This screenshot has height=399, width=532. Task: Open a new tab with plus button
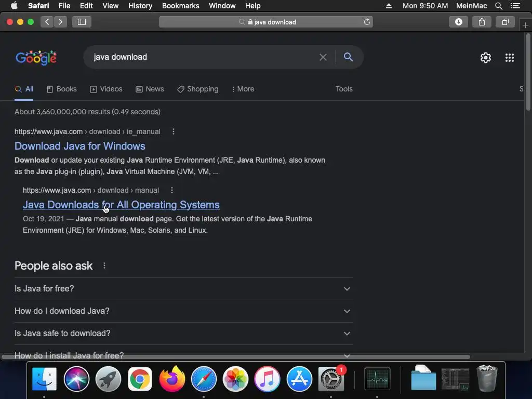click(x=525, y=25)
